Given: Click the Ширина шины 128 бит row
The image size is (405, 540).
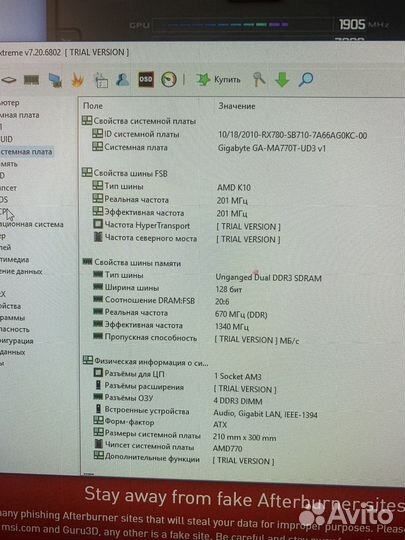Looking at the screenshot, I should click(167, 288).
